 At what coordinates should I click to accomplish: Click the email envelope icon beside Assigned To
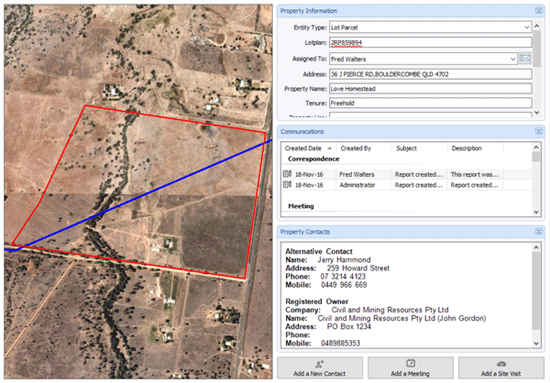(x=525, y=58)
